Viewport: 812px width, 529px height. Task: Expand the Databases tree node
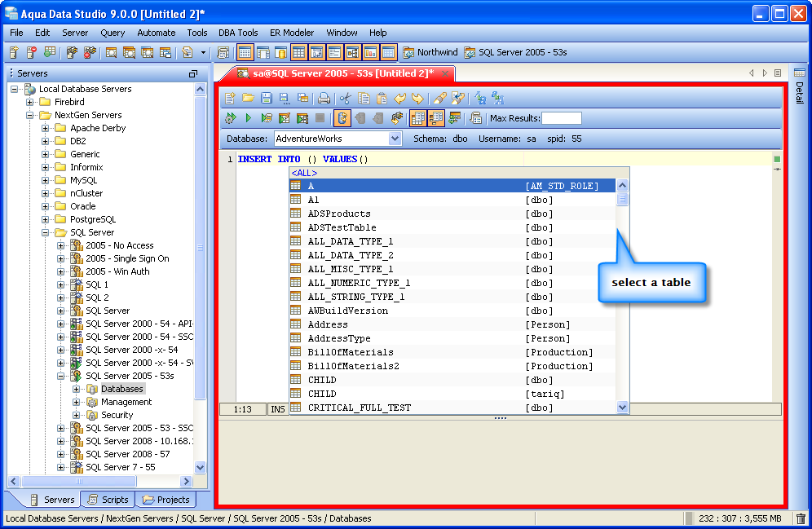click(77, 389)
